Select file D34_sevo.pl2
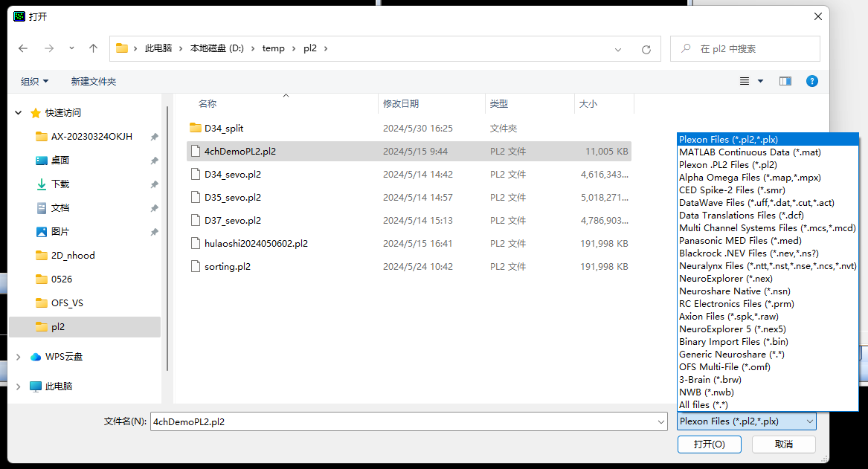The image size is (868, 469). [409, 175]
